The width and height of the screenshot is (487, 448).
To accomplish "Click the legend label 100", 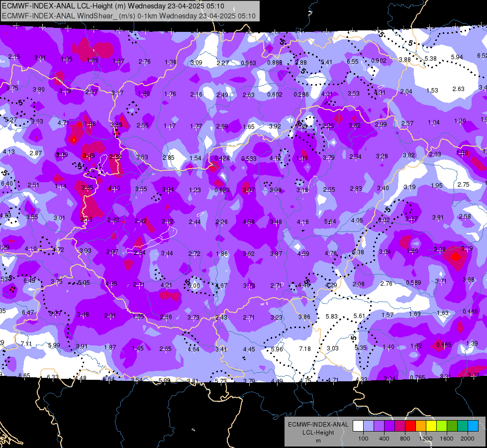I will tap(363, 439).
